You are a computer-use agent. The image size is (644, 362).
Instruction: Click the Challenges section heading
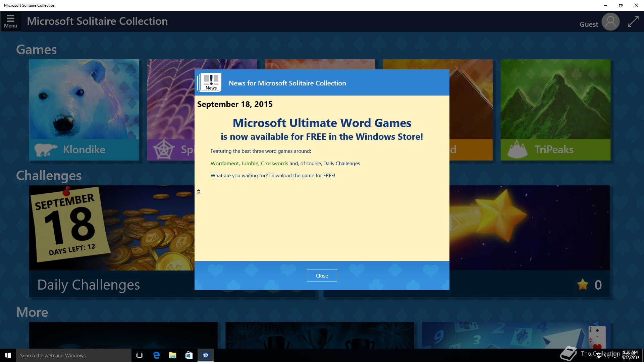[x=49, y=176]
